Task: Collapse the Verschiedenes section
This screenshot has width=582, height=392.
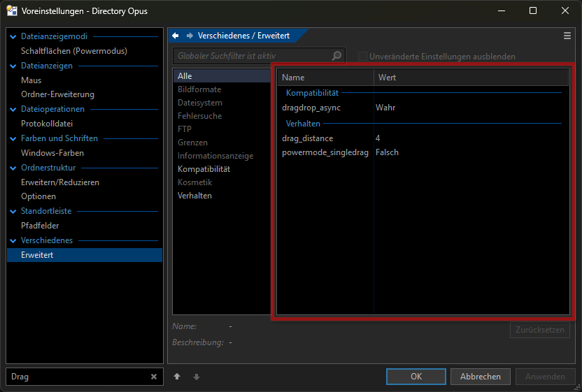Action: tap(13, 240)
